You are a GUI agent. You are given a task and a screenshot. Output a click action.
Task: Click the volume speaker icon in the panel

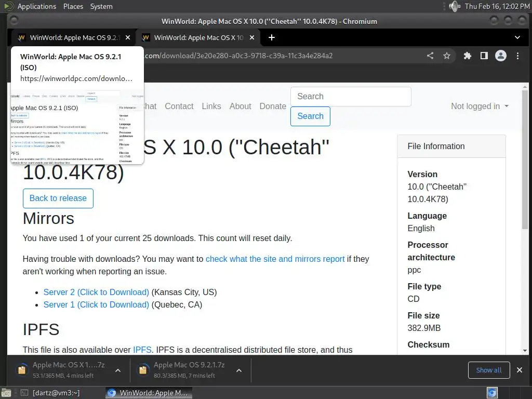tap(454, 6)
